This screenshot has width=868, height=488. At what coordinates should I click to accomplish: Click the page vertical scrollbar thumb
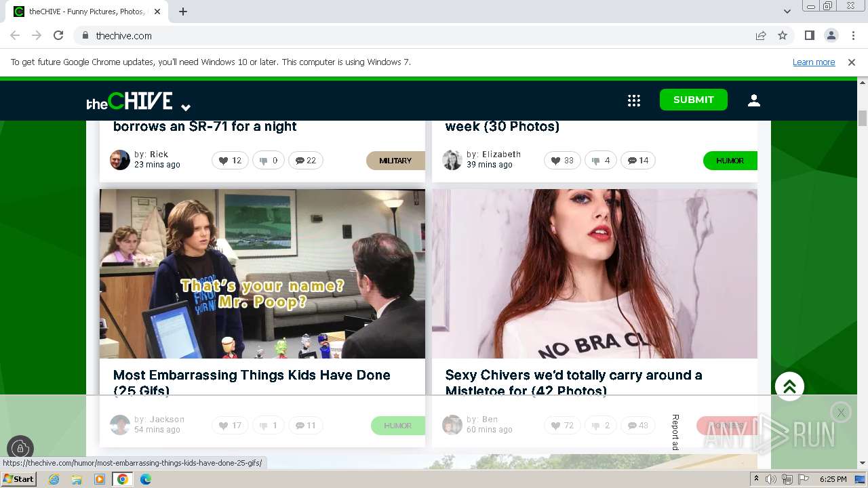[863, 118]
